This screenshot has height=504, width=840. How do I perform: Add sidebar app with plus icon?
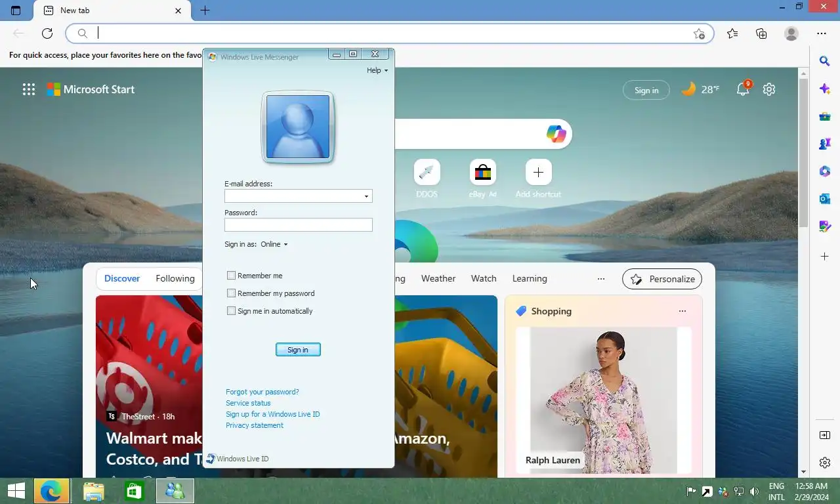825,256
